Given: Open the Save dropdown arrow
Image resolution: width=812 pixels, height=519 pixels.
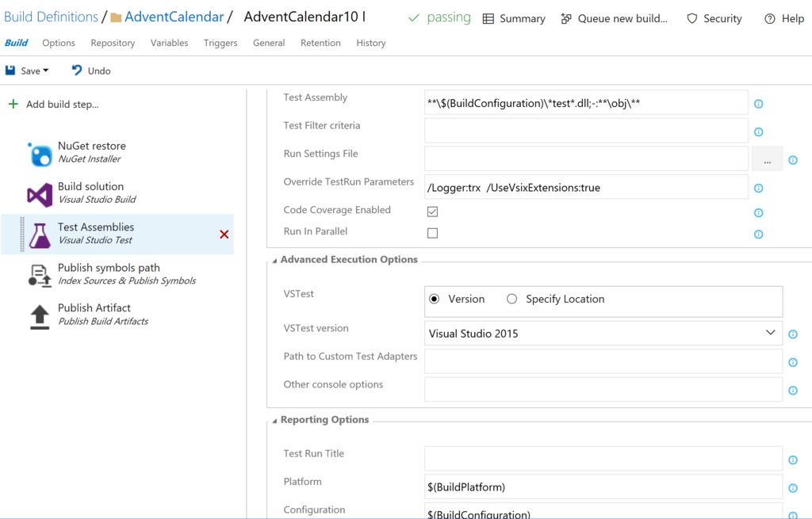Looking at the screenshot, I should pyautogui.click(x=45, y=71).
